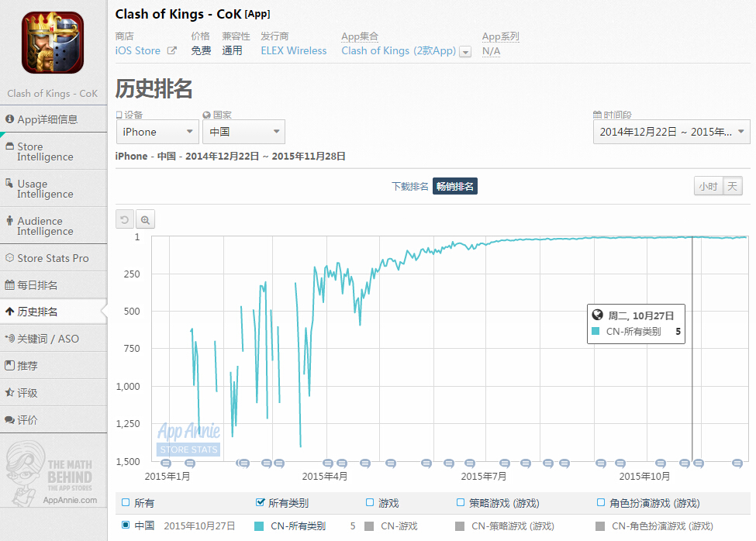Click the 评价 speech bubble icon
The image size is (756, 541).
point(9,419)
